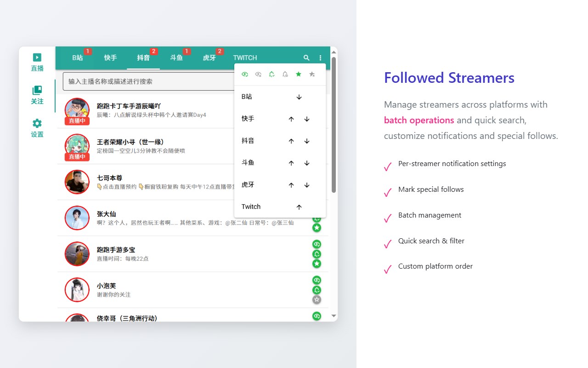Image resolution: width=588 pixels, height=368 pixels.
Task: Open the three-dot more options menu
Action: [x=321, y=58]
